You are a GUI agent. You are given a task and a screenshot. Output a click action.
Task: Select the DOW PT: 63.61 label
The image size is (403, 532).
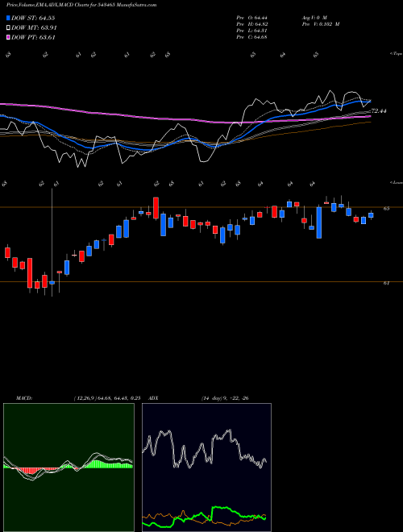pyautogui.click(x=33, y=37)
